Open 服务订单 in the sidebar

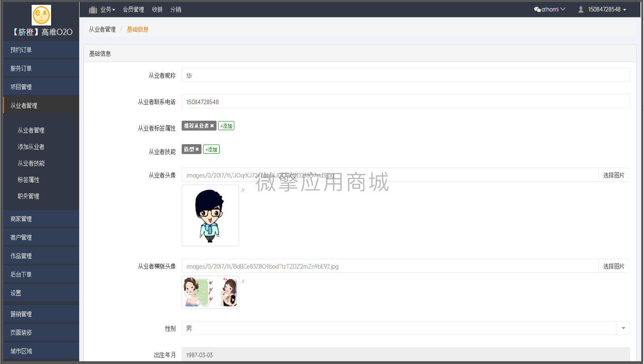pyautogui.click(x=41, y=69)
